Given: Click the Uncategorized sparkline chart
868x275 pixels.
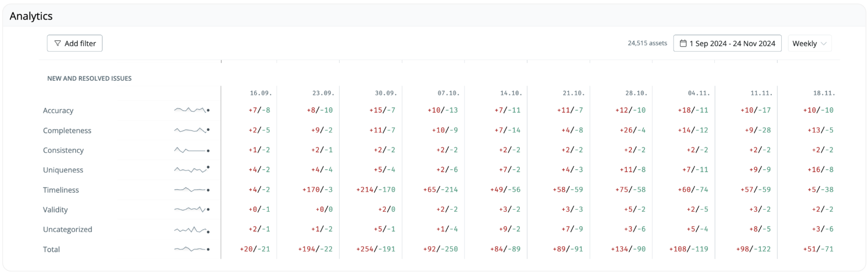Looking at the screenshot, I should (x=192, y=230).
